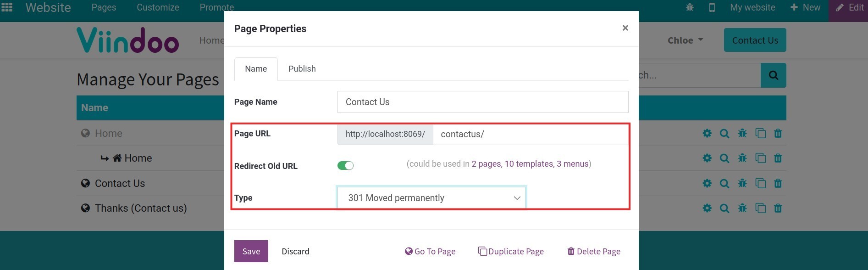Duplicate icon in nested Home row
This screenshot has width=868, height=270.
pos(760,158)
